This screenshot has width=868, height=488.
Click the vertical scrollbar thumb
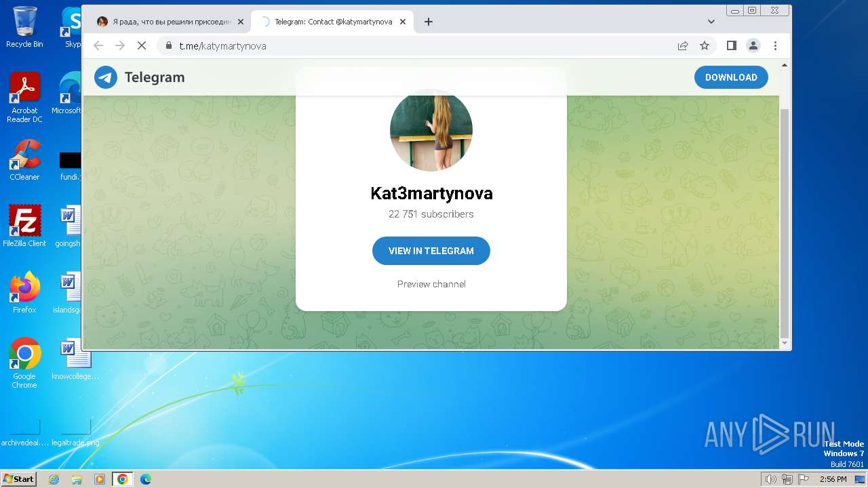[x=785, y=222]
